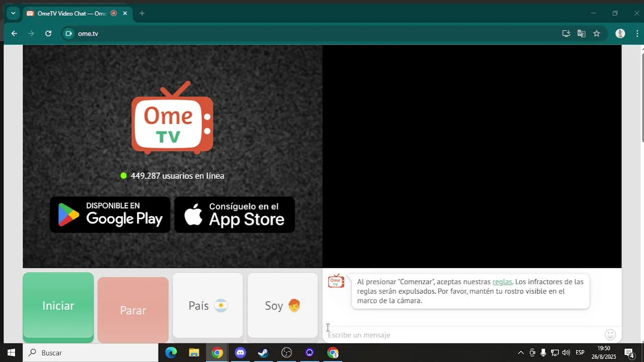Open the tab search dropdown arrow
The image size is (644, 362).
[x=14, y=14]
